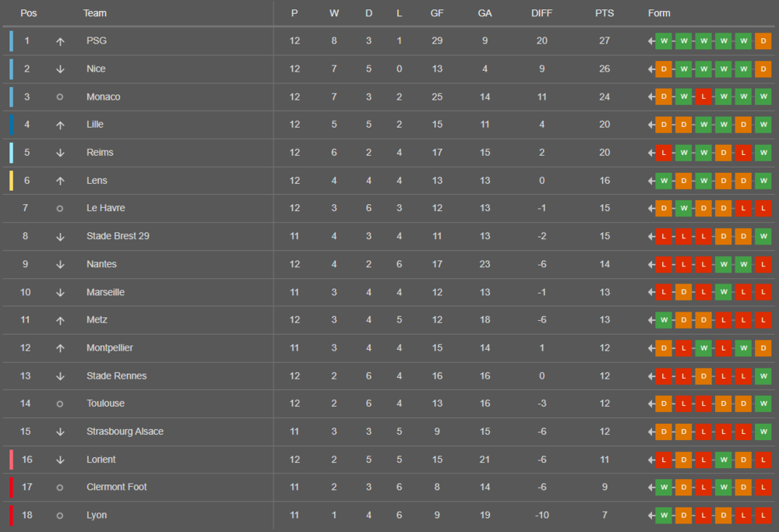Click Lorient's downward movement arrow
This screenshot has width=779, height=532.
(x=60, y=460)
